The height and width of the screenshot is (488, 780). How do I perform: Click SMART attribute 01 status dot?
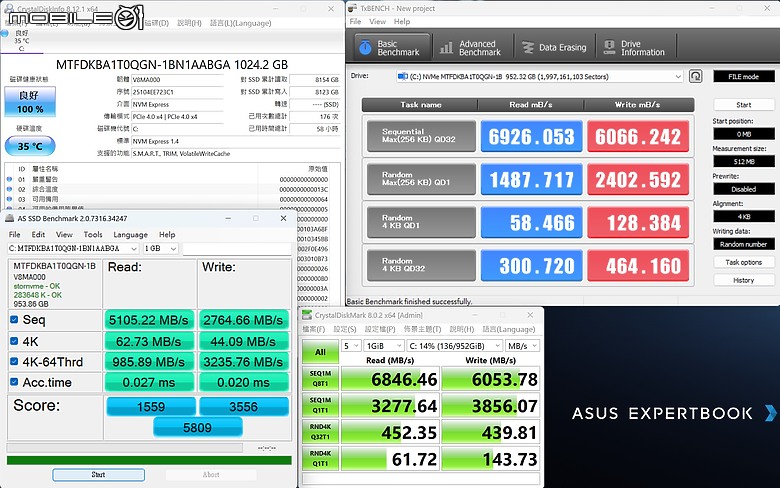(9, 179)
